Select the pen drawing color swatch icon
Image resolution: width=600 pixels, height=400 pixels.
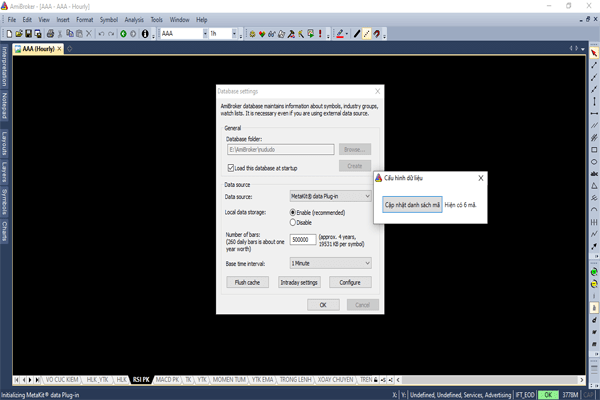point(340,34)
